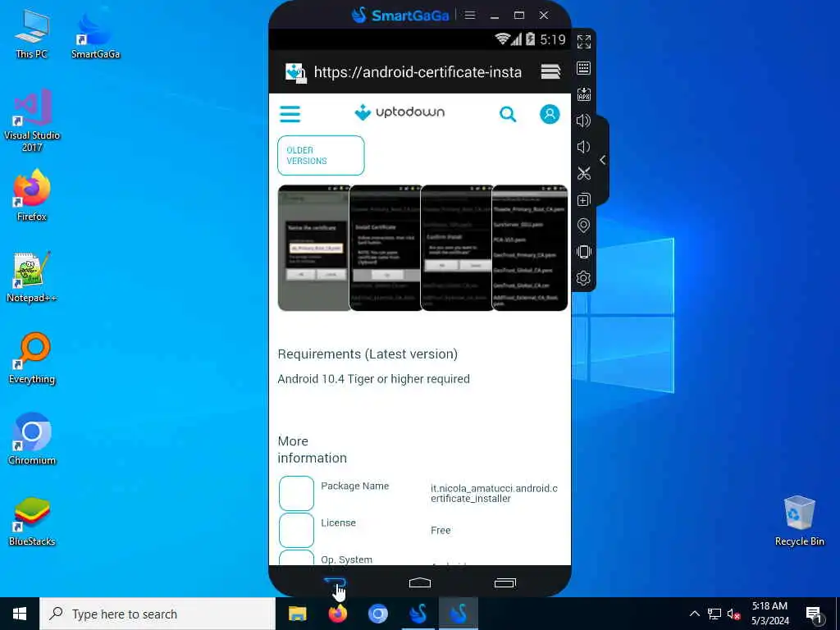The width and height of the screenshot is (840, 630).
Task: Click the Uptodown search magnifier icon
Action: tap(508, 113)
